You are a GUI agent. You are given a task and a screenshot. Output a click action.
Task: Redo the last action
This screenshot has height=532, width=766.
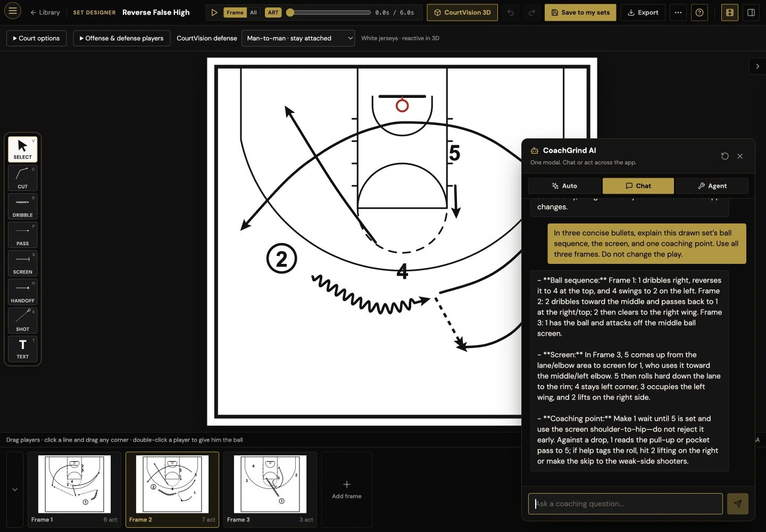(531, 12)
